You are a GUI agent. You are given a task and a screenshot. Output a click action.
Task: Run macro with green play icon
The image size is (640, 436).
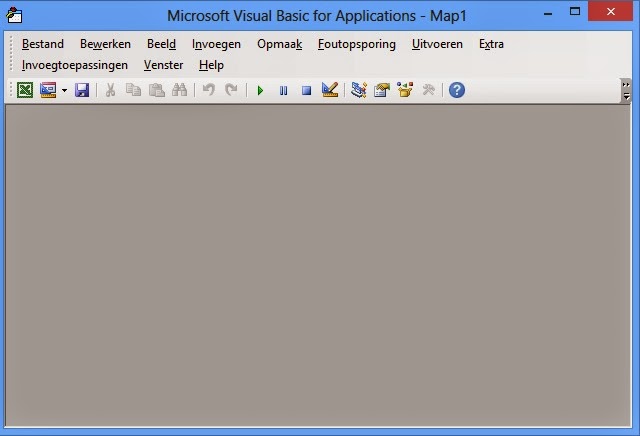pyautogui.click(x=260, y=90)
